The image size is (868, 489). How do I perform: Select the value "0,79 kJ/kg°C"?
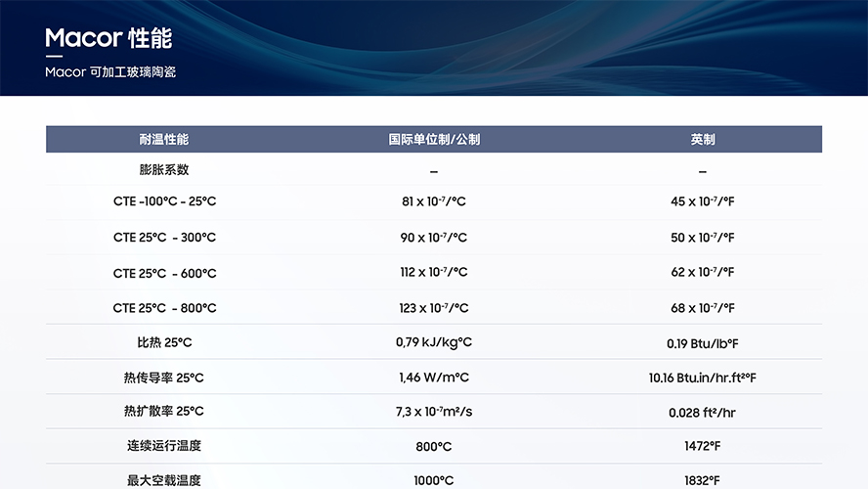433,343
